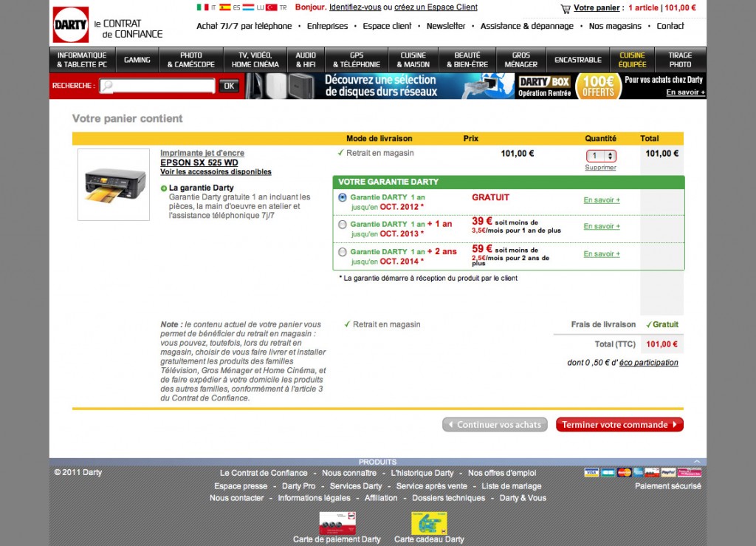Click the PayPal payment icon
The height and width of the screenshot is (546, 756).
[667, 472]
